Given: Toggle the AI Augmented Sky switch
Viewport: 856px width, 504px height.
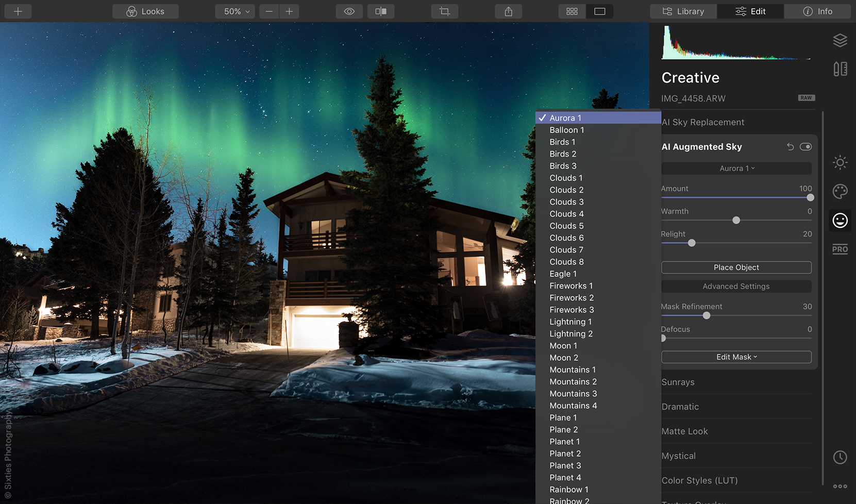Looking at the screenshot, I should click(805, 147).
